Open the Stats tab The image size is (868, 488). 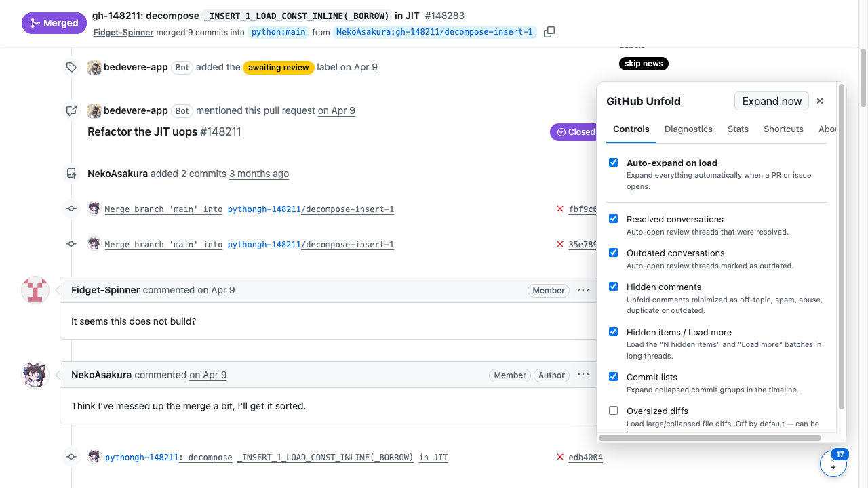[x=738, y=129]
